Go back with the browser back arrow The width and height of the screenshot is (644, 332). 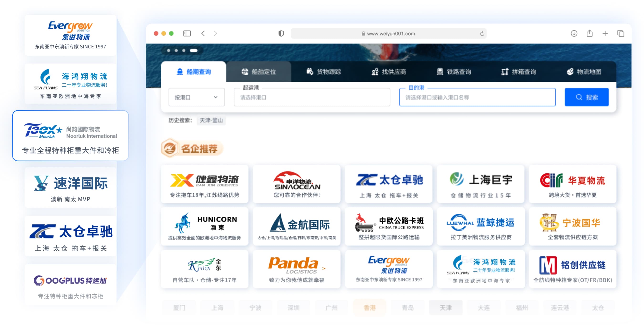point(203,33)
